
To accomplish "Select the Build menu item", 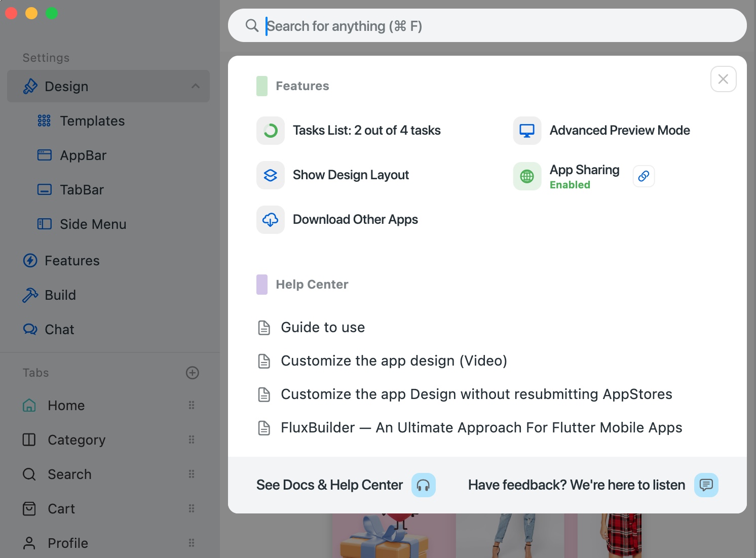I will coord(60,295).
